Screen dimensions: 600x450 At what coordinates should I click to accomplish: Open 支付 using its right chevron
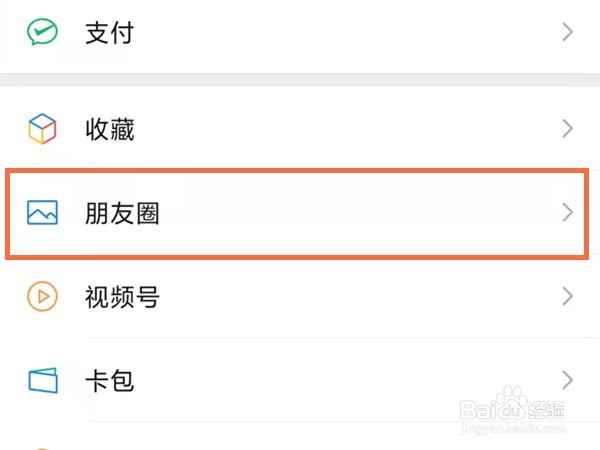coord(567,32)
